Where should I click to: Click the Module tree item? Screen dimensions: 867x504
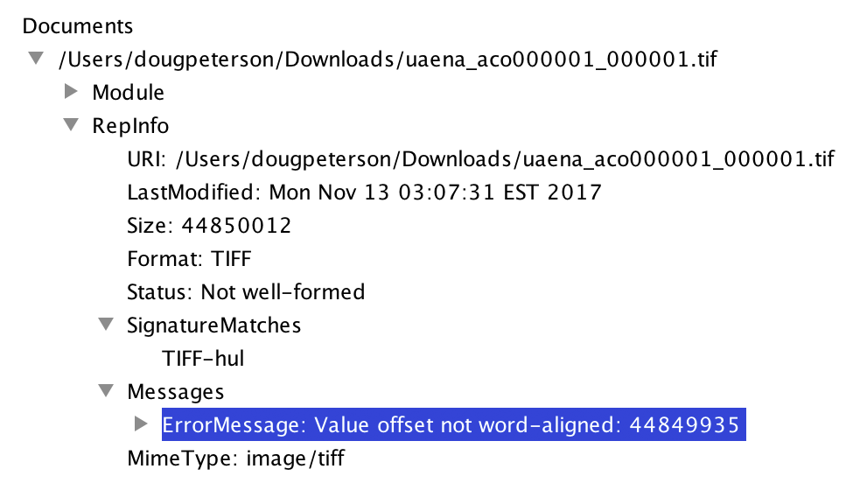[128, 92]
